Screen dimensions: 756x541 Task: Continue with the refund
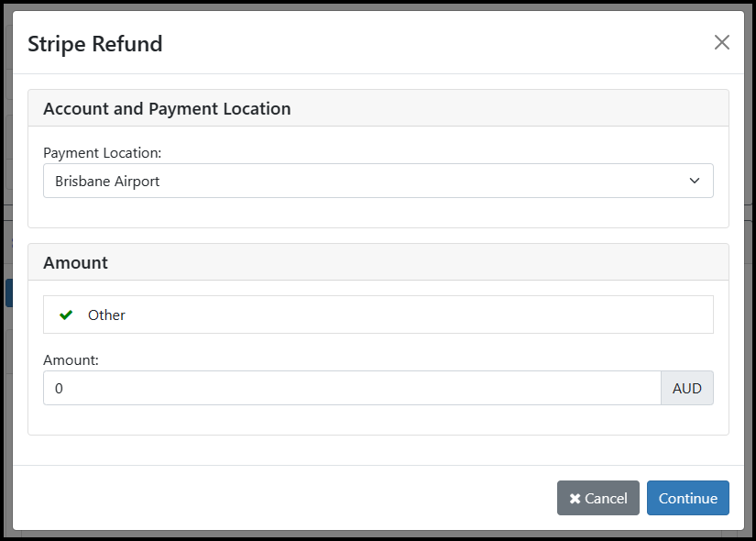coord(688,498)
